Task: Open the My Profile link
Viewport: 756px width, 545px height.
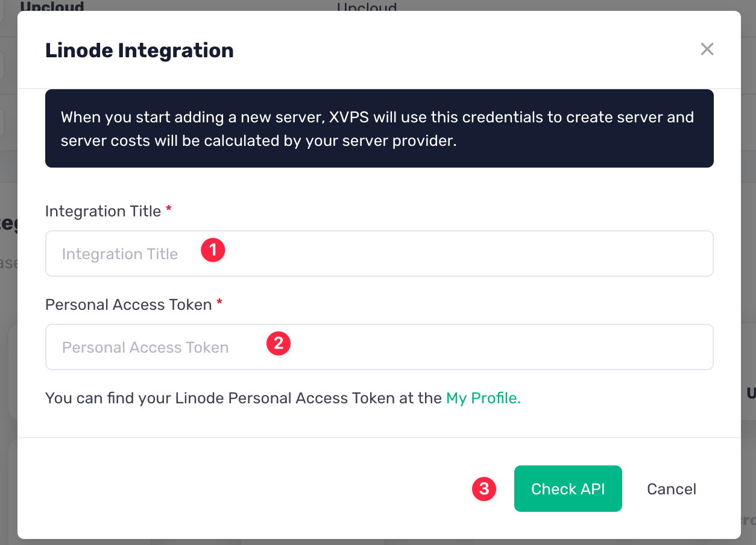Action: coord(483,399)
